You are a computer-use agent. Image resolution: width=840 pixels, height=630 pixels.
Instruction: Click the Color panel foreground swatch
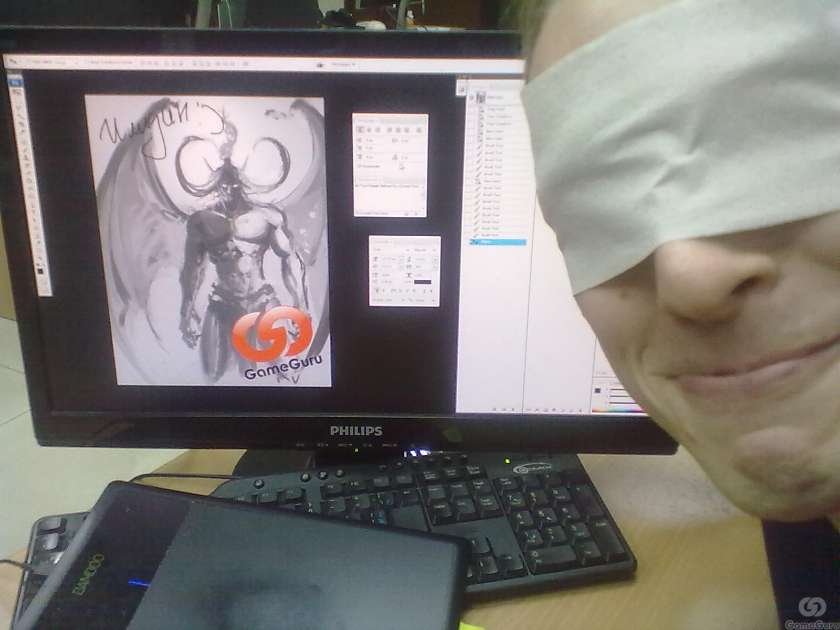(598, 391)
